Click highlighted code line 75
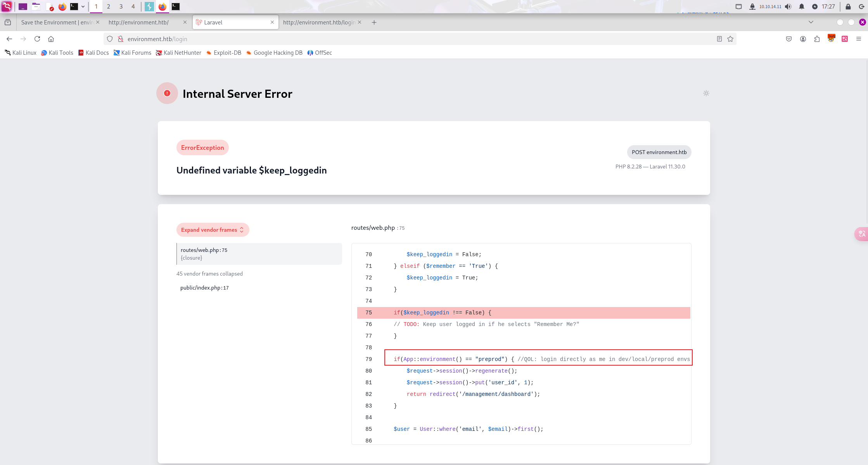 pos(524,312)
